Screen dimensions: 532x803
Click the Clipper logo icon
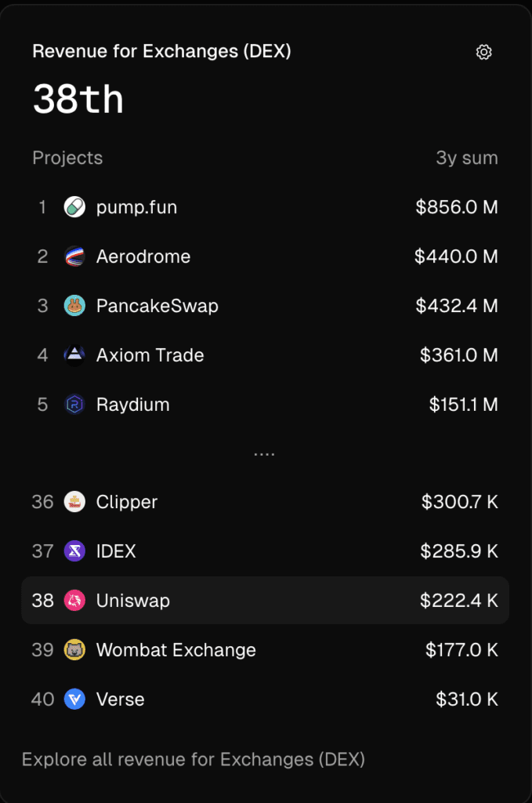coord(74,502)
